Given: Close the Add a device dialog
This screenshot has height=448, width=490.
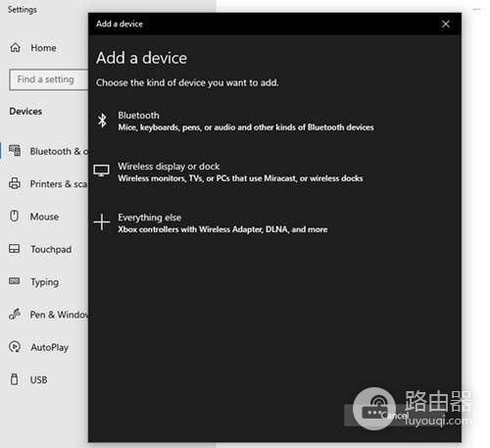Looking at the screenshot, I should (446, 24).
